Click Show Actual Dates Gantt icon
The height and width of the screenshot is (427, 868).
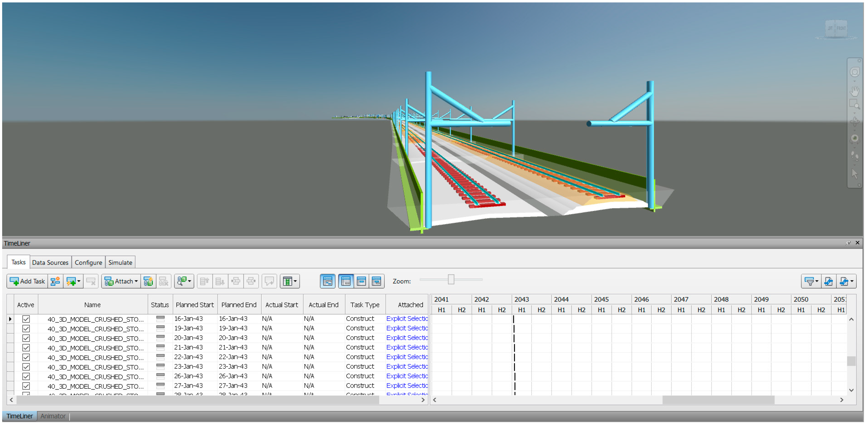[x=361, y=281]
